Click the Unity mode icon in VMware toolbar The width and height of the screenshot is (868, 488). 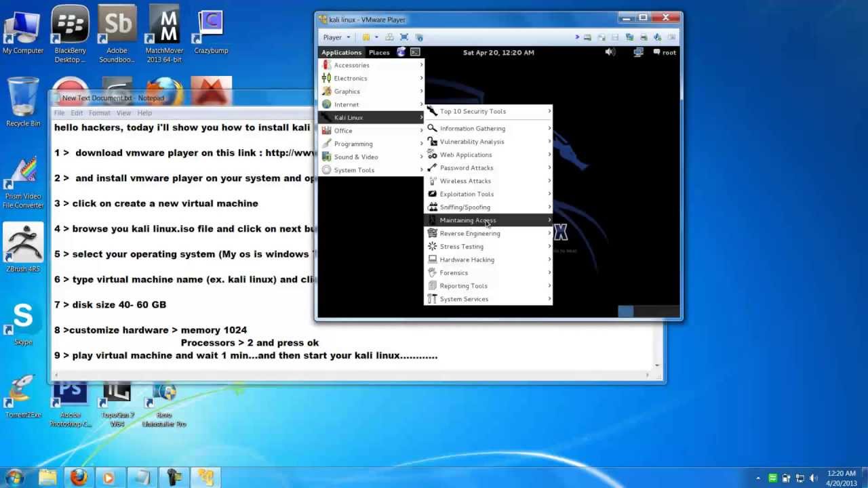click(419, 37)
